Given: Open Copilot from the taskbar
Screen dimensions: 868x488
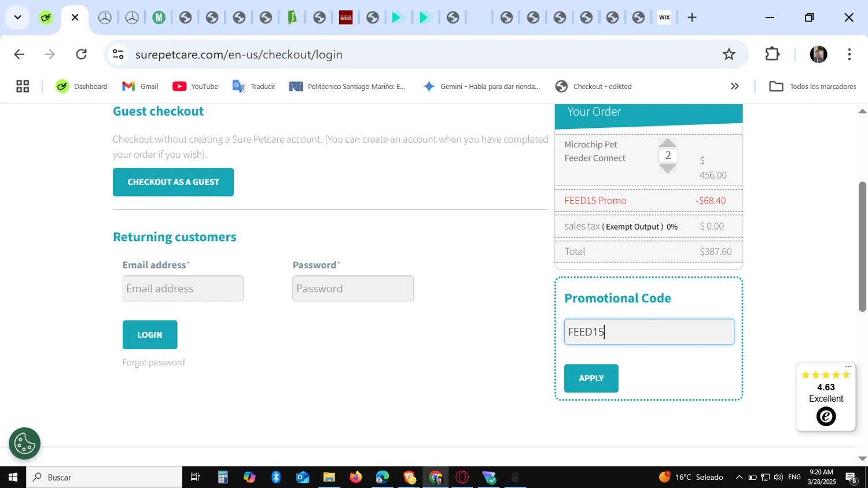Looking at the screenshot, I should pos(249,477).
